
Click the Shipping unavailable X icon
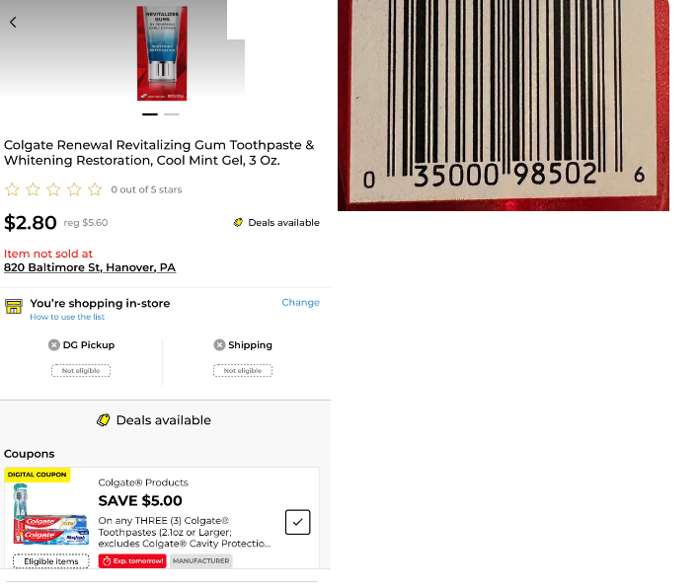(219, 345)
